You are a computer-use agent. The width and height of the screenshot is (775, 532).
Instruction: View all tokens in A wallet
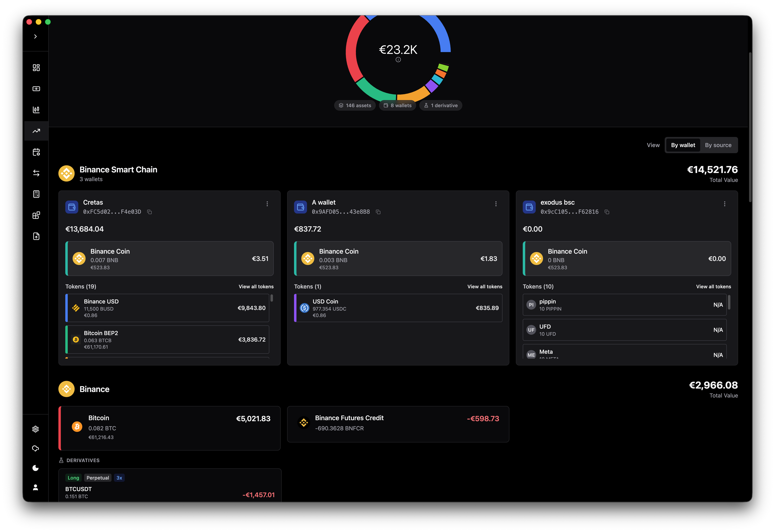tap(485, 287)
